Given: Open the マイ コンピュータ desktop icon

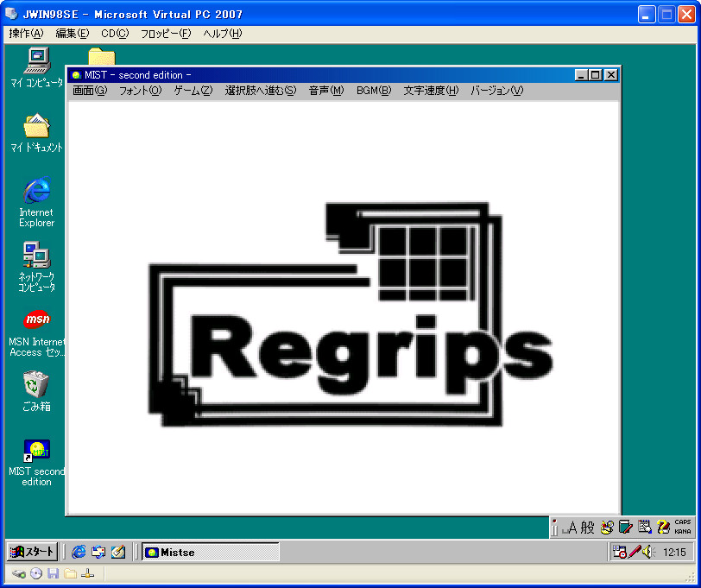Looking at the screenshot, I should point(36,60).
